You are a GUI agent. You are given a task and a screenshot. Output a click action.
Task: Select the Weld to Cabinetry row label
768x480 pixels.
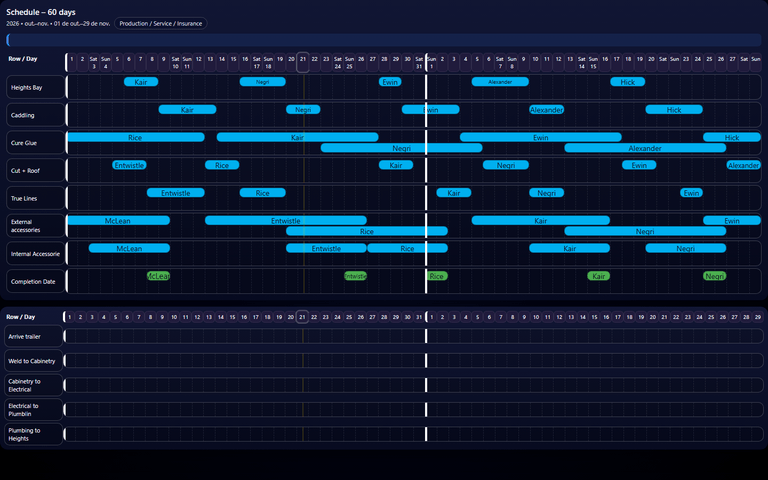tap(33, 361)
